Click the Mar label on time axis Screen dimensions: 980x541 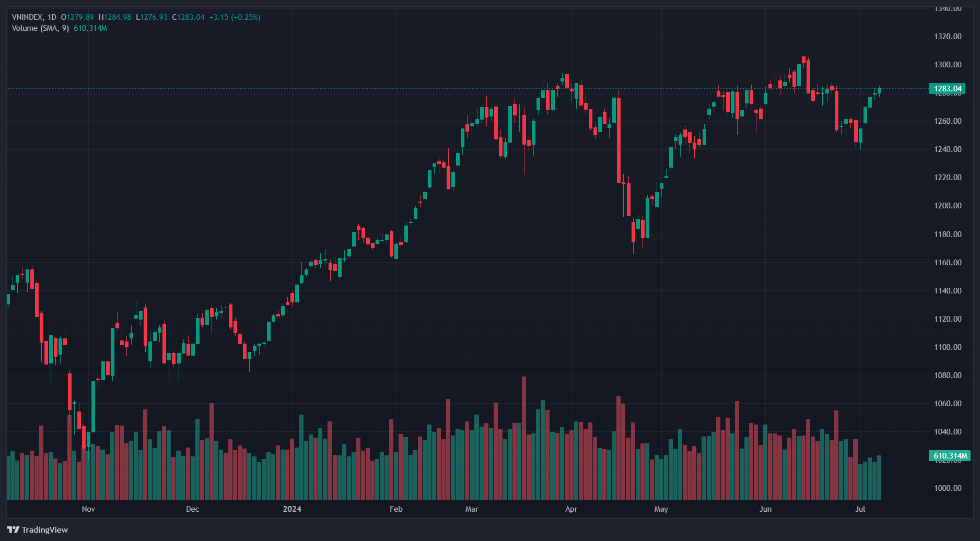click(x=472, y=509)
